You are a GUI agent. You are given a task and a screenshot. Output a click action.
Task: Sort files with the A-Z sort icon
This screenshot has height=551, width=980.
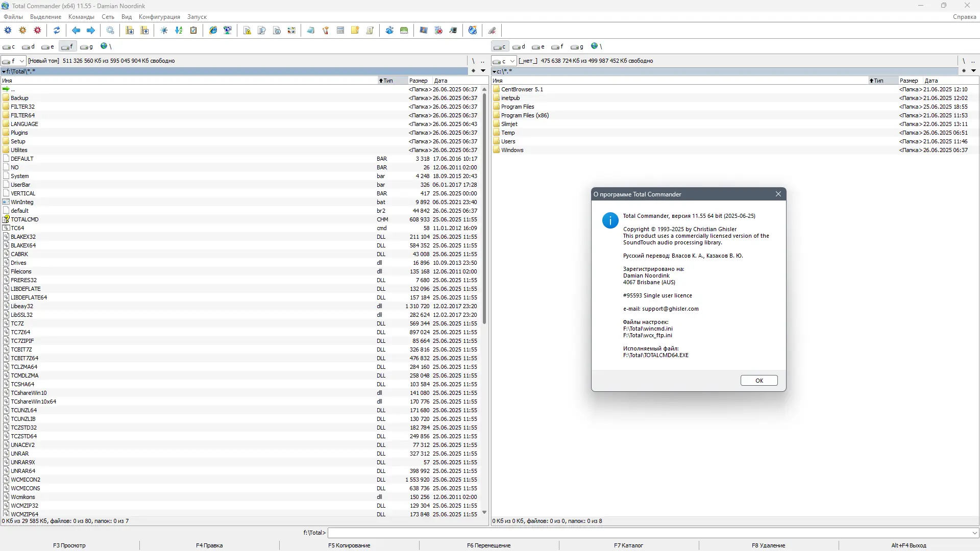[179, 30]
